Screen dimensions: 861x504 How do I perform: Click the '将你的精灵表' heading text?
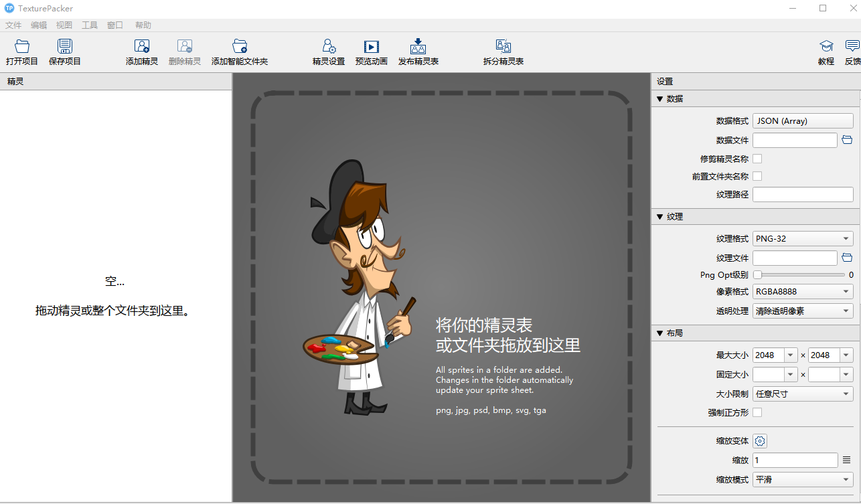pos(484,325)
